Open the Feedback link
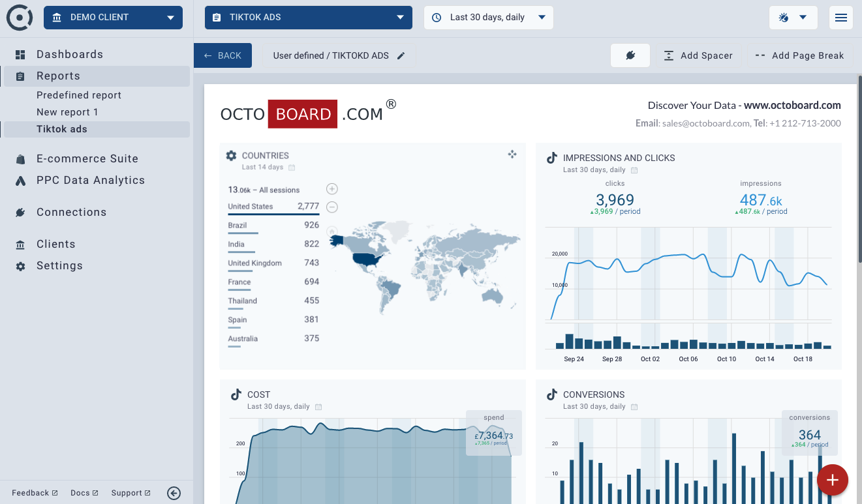862x504 pixels. coord(35,493)
